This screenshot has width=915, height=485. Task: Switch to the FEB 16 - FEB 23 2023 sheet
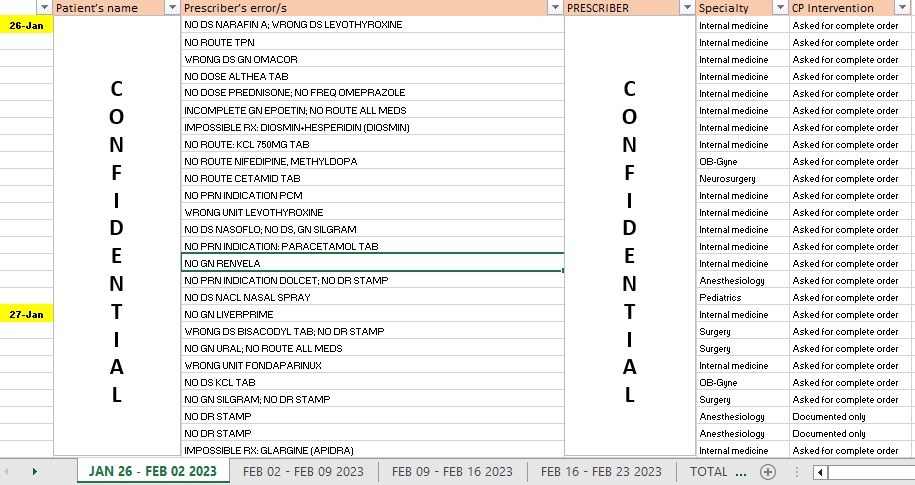pyautogui.click(x=601, y=472)
